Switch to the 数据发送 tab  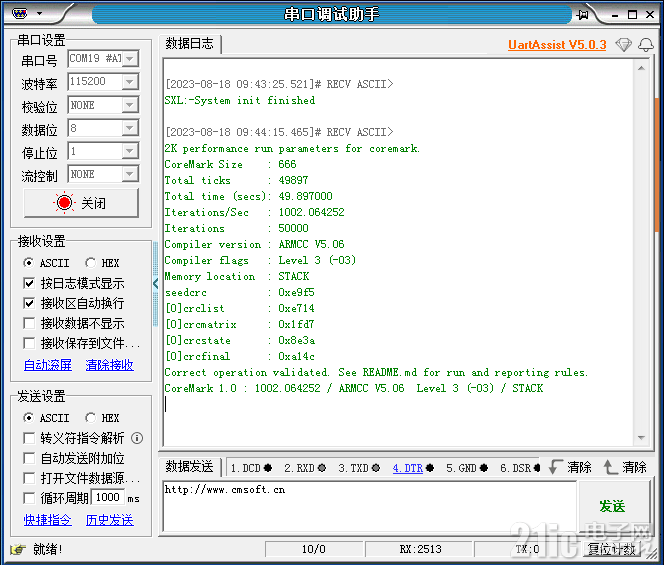pyautogui.click(x=190, y=467)
